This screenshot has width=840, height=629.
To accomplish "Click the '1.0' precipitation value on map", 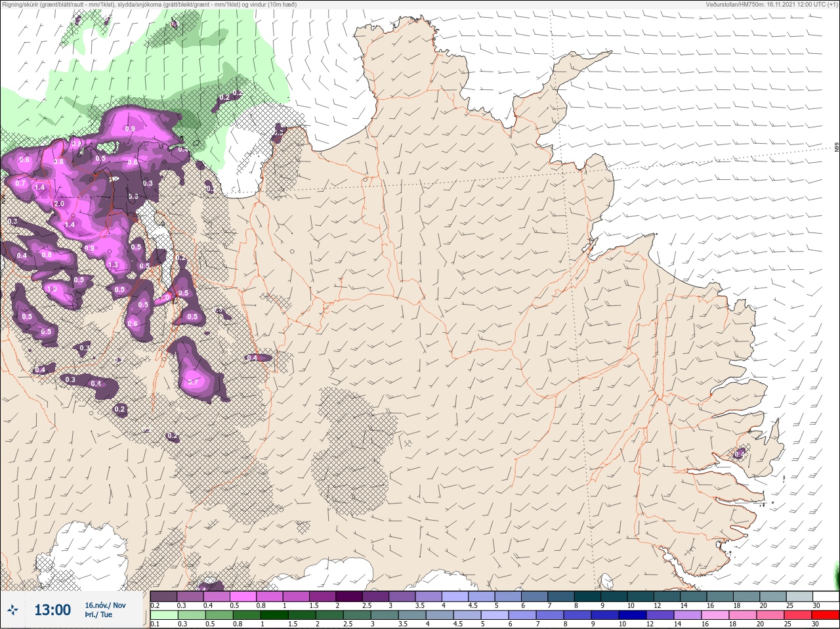I will (x=52, y=289).
